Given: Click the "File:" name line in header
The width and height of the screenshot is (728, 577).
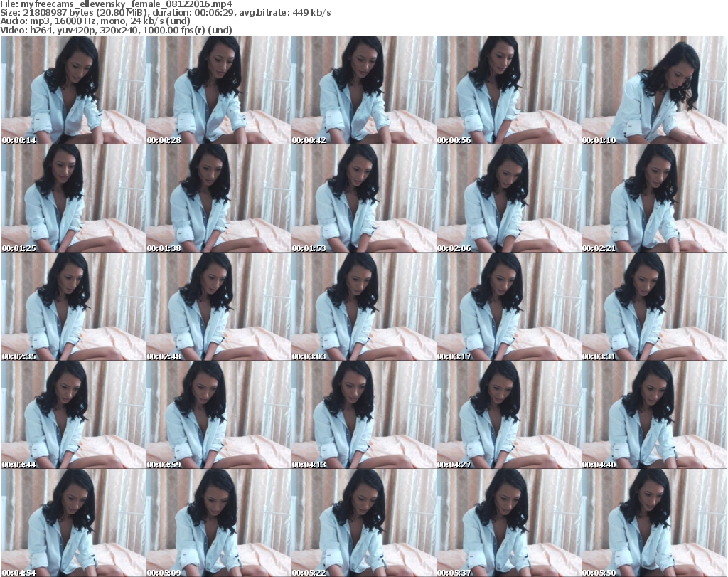Looking at the screenshot, I should pyautogui.click(x=116, y=4).
